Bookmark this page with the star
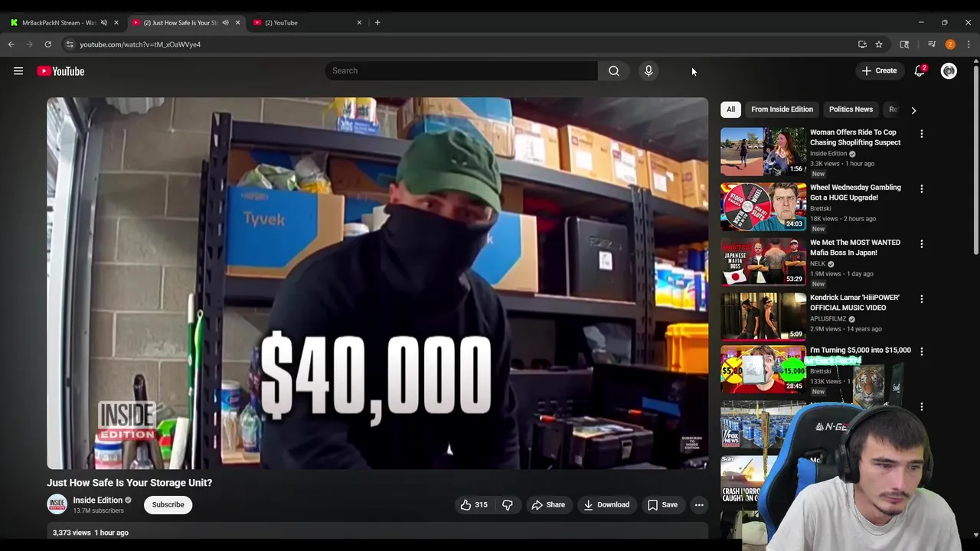The height and width of the screenshot is (551, 980). (879, 44)
